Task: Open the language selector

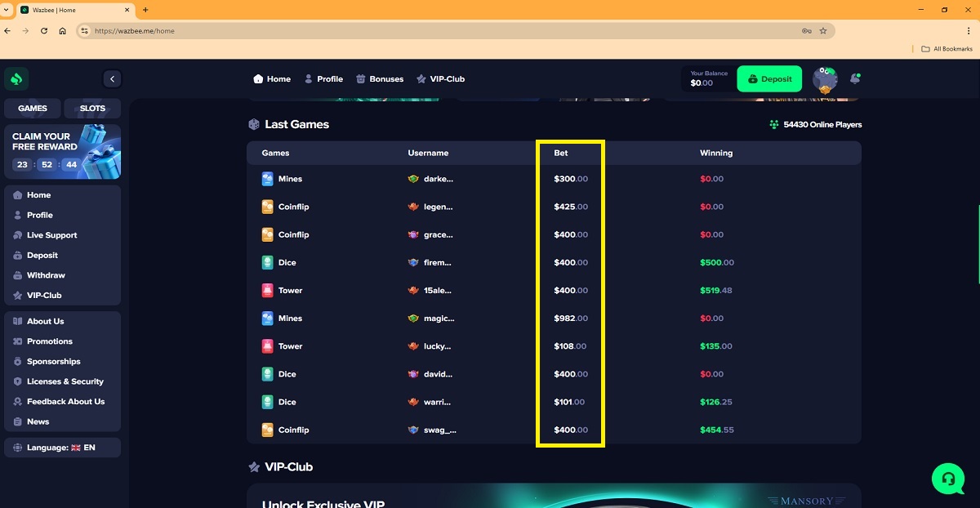Action: click(x=62, y=448)
